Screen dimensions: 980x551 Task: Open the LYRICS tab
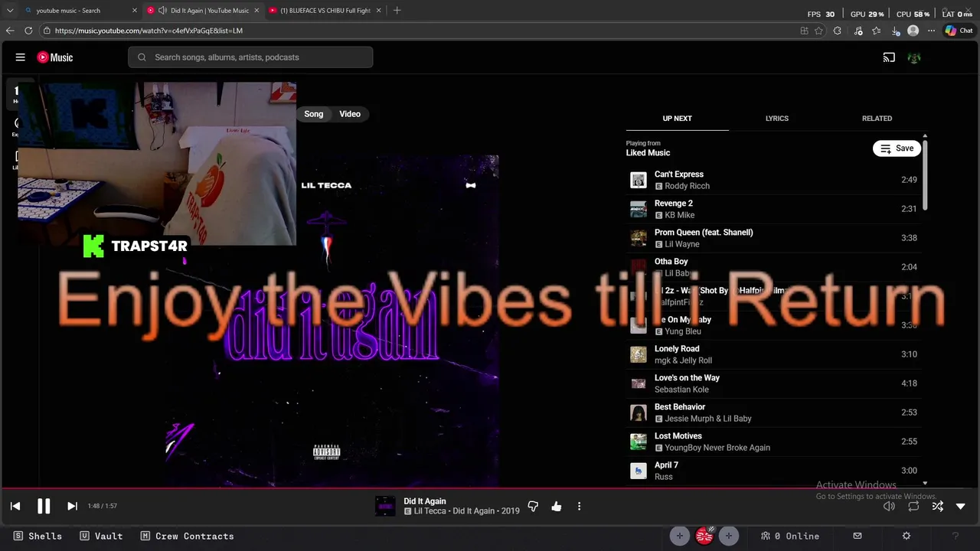777,119
